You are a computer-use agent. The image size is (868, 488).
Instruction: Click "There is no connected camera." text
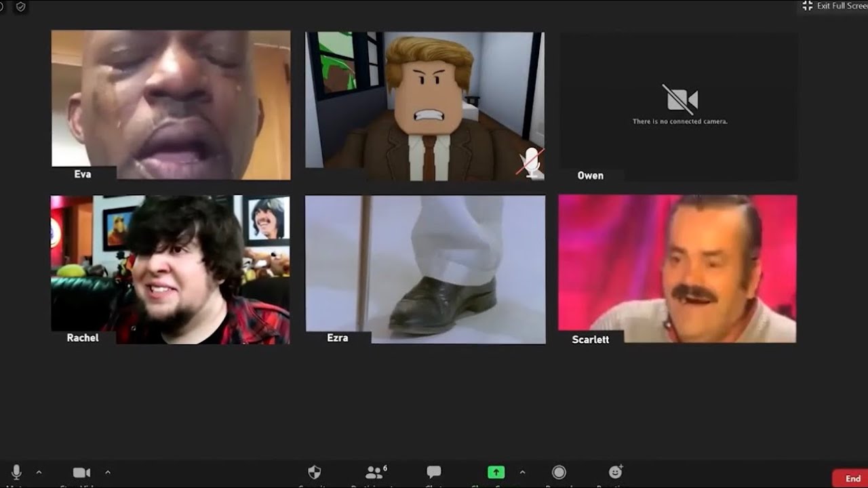tap(680, 122)
